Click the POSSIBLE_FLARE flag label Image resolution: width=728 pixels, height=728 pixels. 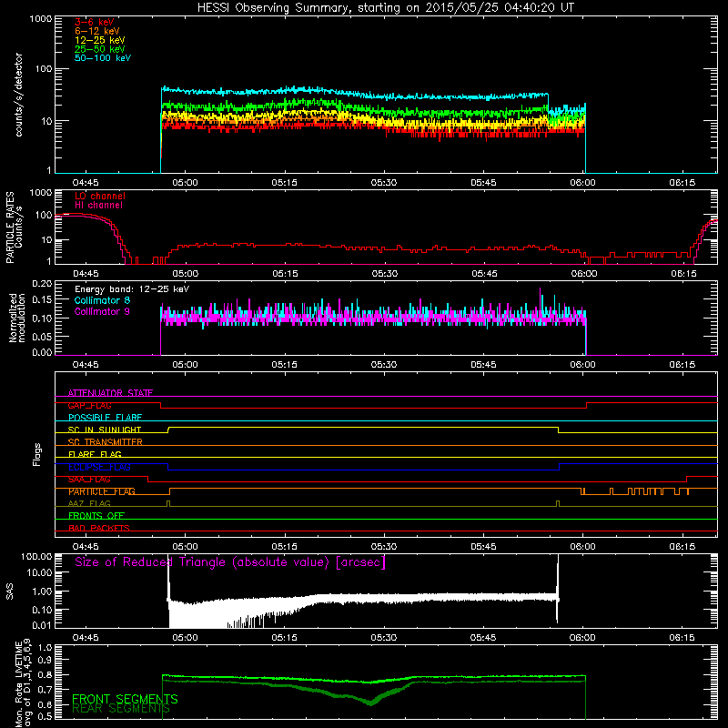coord(105,418)
